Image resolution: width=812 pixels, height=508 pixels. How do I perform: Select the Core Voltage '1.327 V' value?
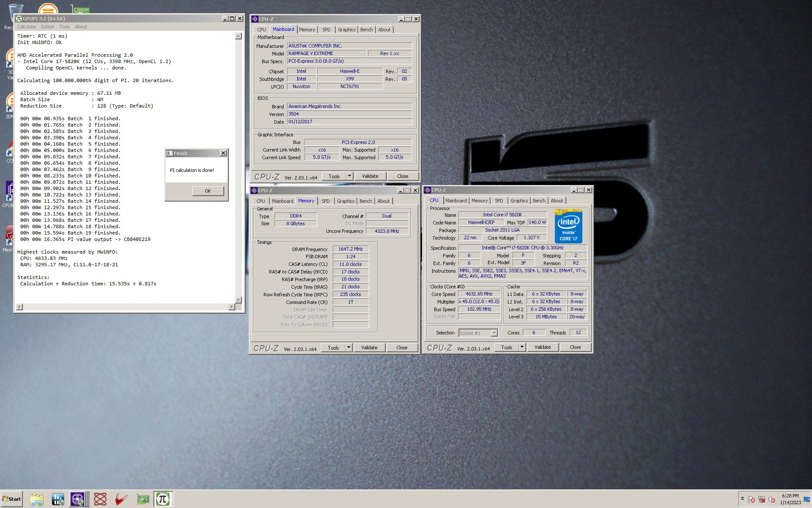pyautogui.click(x=532, y=237)
